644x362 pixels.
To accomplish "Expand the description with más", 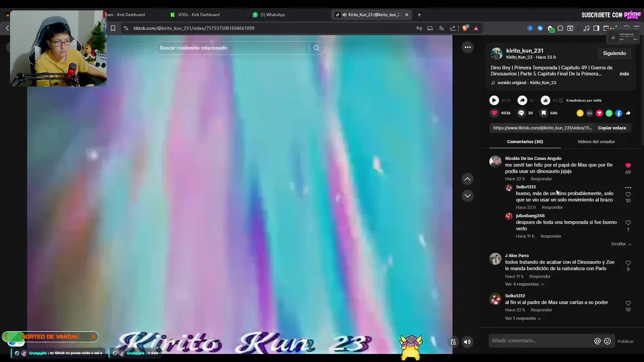I will [624, 74].
